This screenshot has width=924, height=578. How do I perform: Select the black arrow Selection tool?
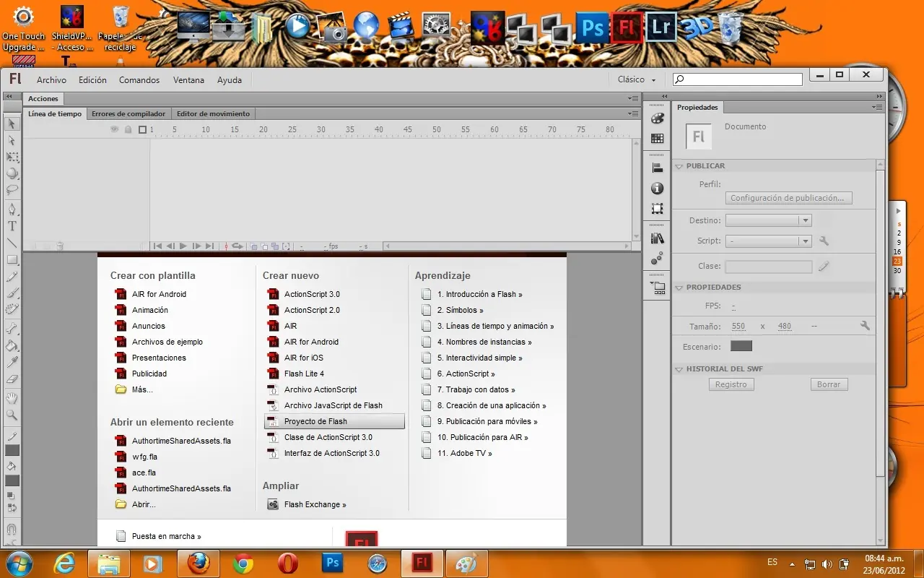pyautogui.click(x=12, y=124)
